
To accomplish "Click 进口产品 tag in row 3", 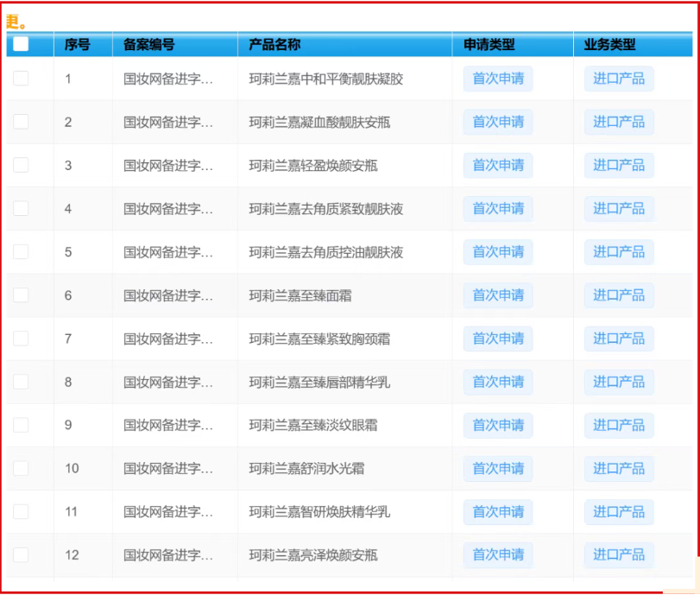I will [x=619, y=165].
